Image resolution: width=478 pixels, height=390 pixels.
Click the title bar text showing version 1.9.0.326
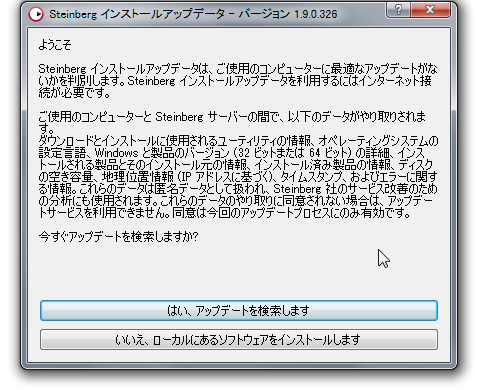[x=193, y=14]
